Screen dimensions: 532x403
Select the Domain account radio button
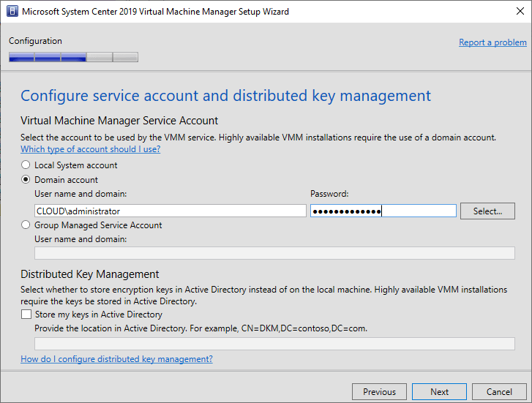pyautogui.click(x=26, y=179)
